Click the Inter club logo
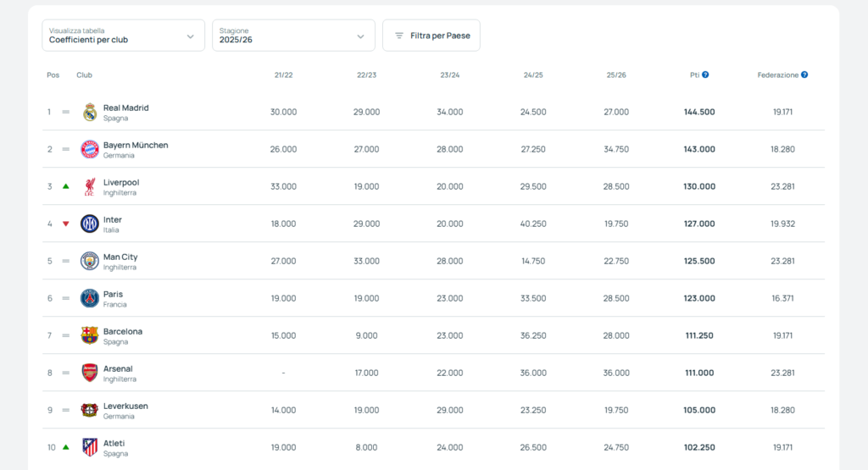 (x=90, y=224)
